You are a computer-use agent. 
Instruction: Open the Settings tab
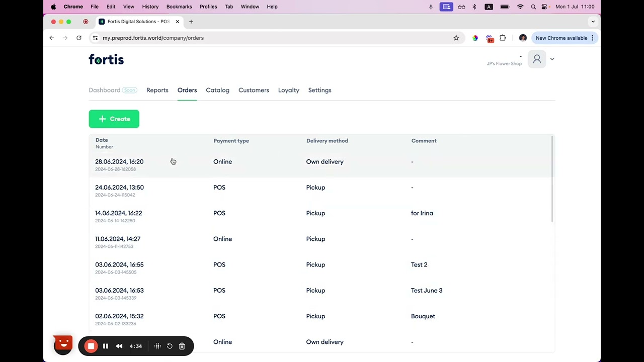coord(319,90)
